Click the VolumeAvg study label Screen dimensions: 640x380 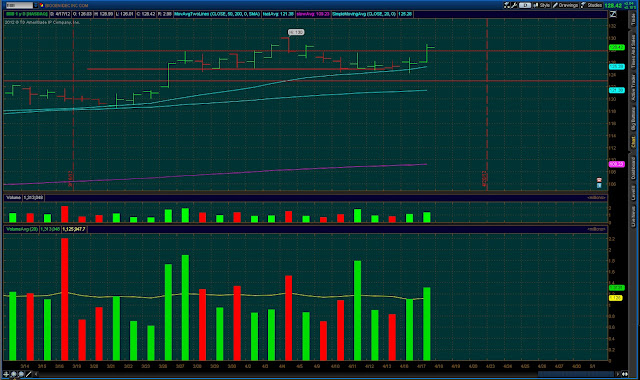(x=22, y=229)
